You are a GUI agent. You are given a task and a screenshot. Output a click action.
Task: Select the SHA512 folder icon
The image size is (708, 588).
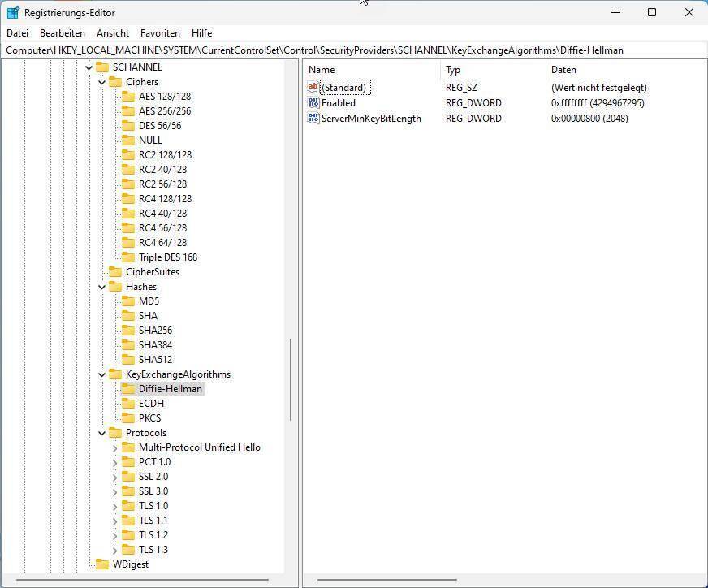[x=128, y=360]
